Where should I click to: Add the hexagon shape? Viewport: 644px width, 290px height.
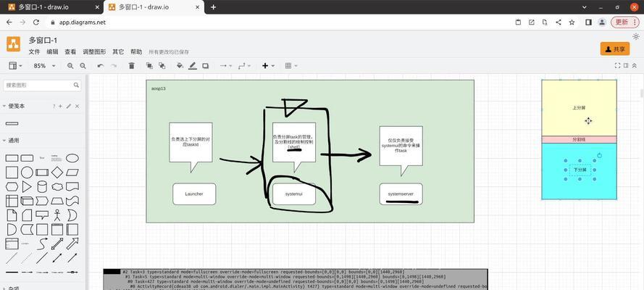point(12,187)
